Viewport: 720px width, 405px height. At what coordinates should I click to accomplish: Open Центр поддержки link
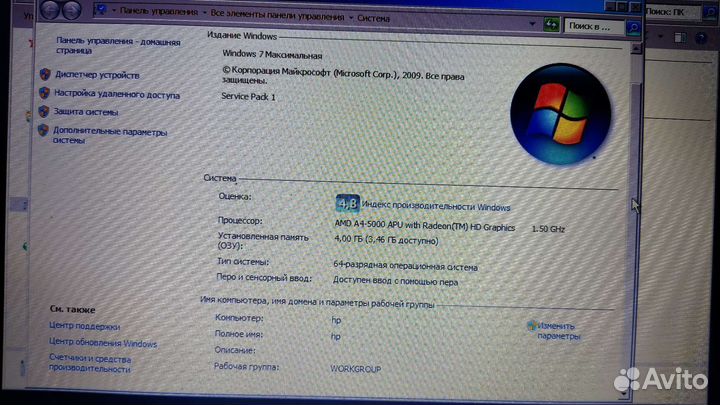(x=84, y=326)
